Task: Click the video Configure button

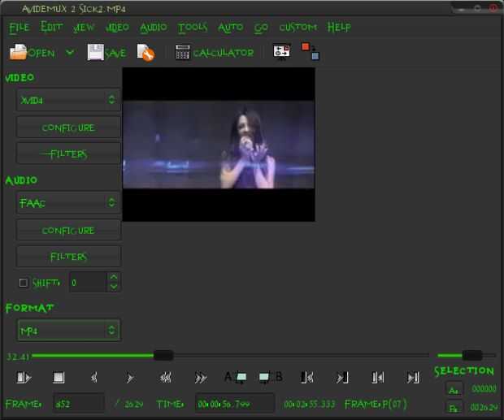Action: tap(68, 128)
